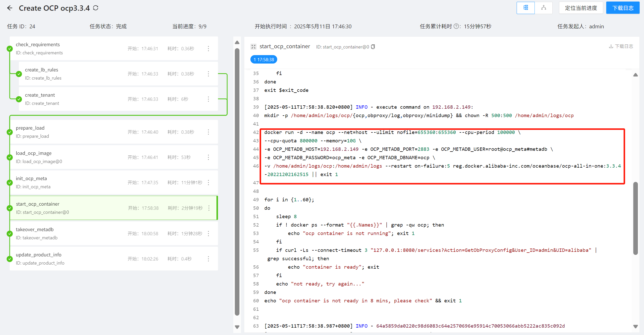Select the list view layout toggle

pos(526,8)
